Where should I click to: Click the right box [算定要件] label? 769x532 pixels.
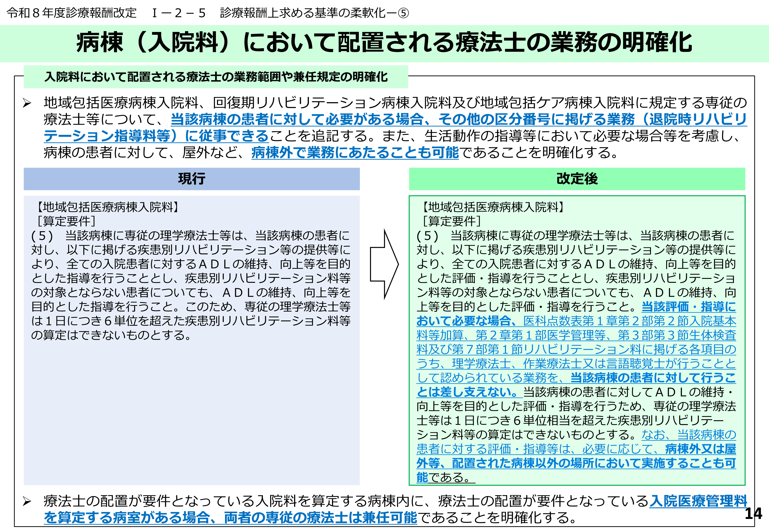[452, 221]
